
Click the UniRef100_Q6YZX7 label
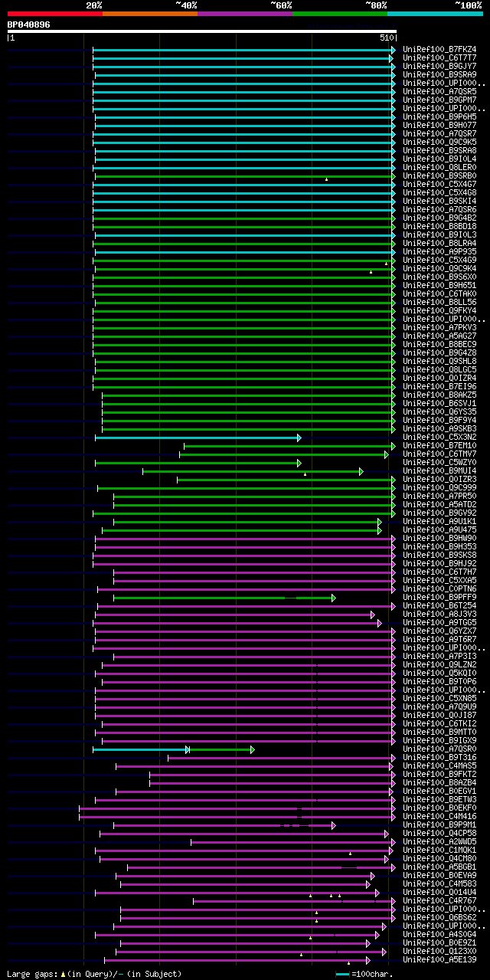(x=439, y=631)
